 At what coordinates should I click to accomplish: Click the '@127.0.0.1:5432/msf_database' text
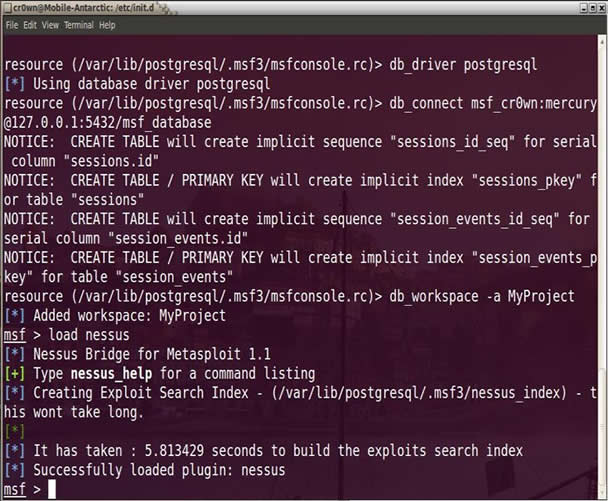point(108,123)
